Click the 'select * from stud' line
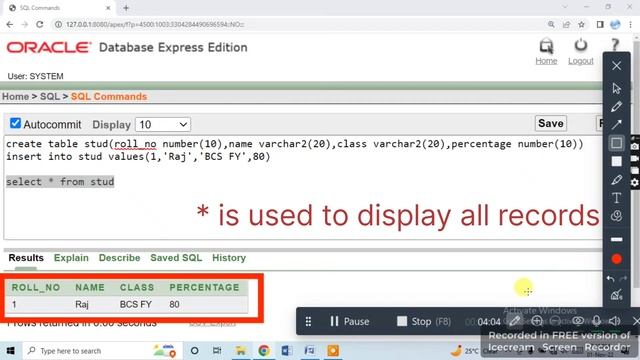The image size is (640, 360). [60, 182]
